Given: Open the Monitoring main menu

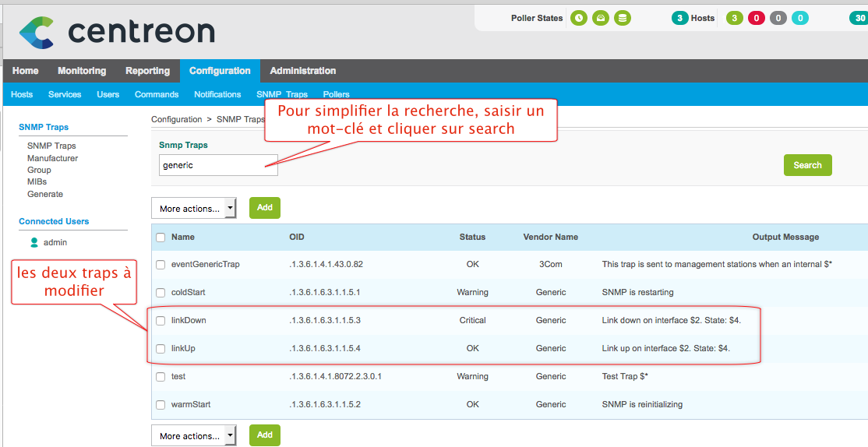Looking at the screenshot, I should tap(82, 71).
